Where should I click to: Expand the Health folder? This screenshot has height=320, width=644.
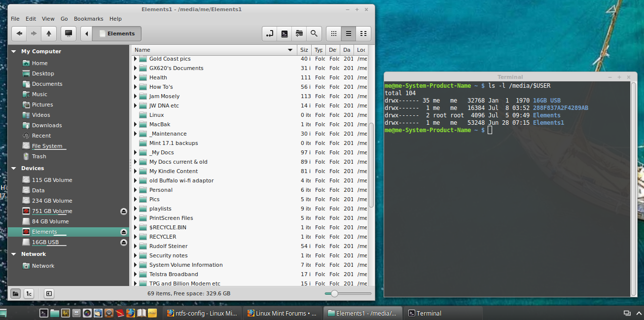coord(136,77)
